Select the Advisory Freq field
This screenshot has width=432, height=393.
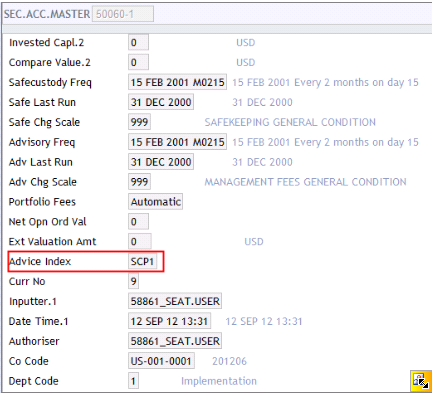[177, 142]
